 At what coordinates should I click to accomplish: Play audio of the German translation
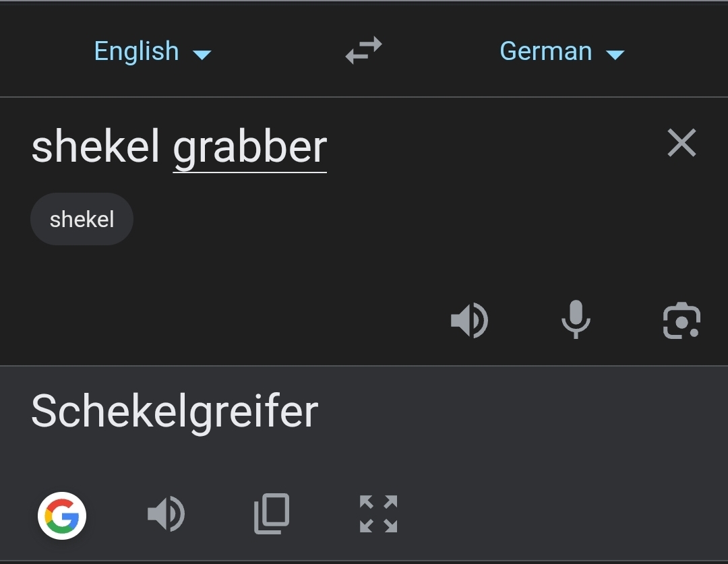166,515
